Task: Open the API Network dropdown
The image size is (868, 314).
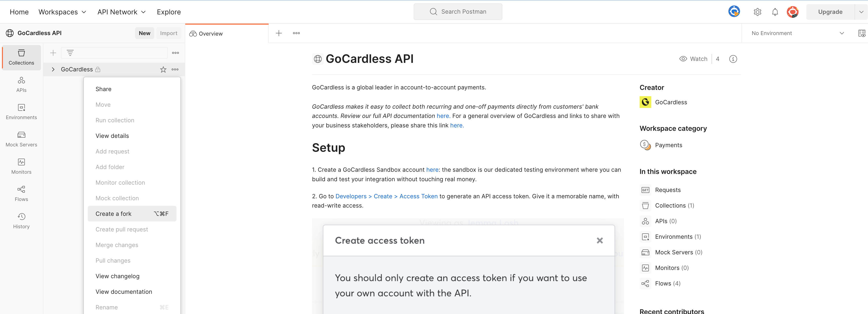Action: coord(121,12)
